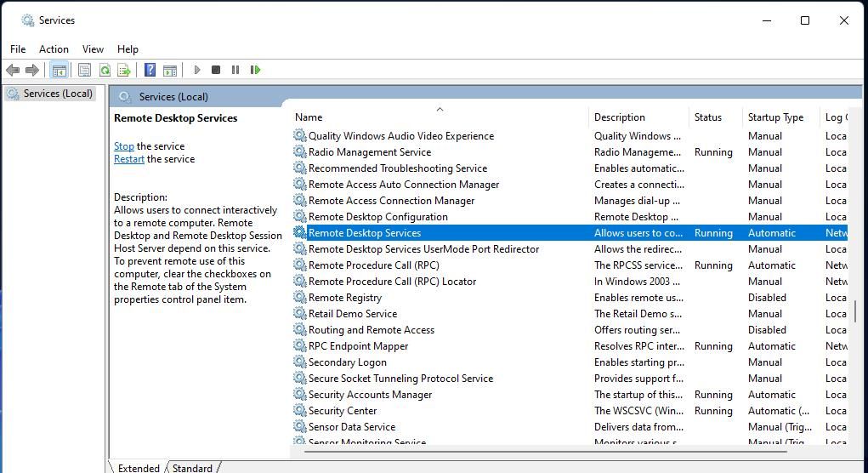868x473 pixels.
Task: Click Disabled startup type of Remote Registry
Action: [767, 298]
